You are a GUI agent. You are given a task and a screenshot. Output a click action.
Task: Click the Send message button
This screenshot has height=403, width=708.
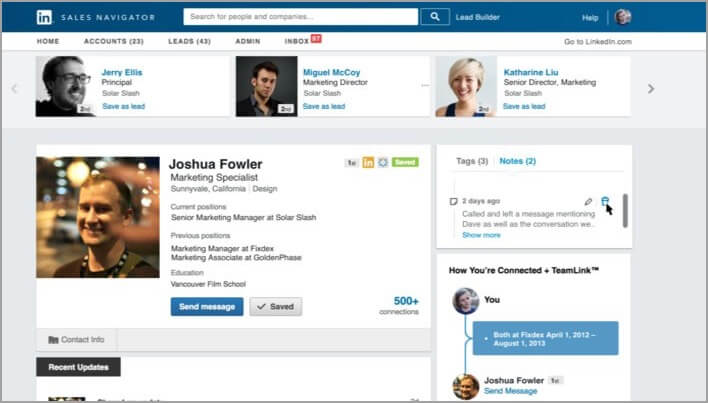[x=206, y=307]
